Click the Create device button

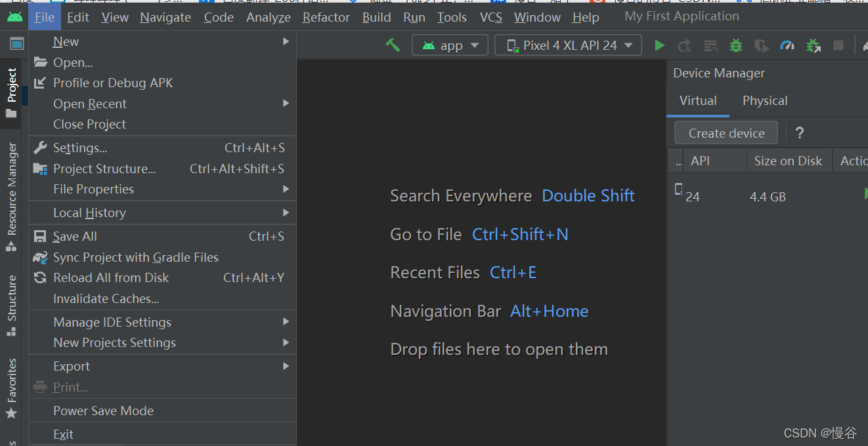tap(726, 132)
